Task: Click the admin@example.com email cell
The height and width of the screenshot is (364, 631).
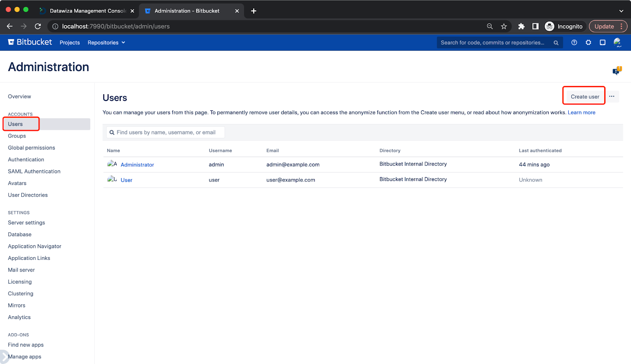Action: point(293,165)
